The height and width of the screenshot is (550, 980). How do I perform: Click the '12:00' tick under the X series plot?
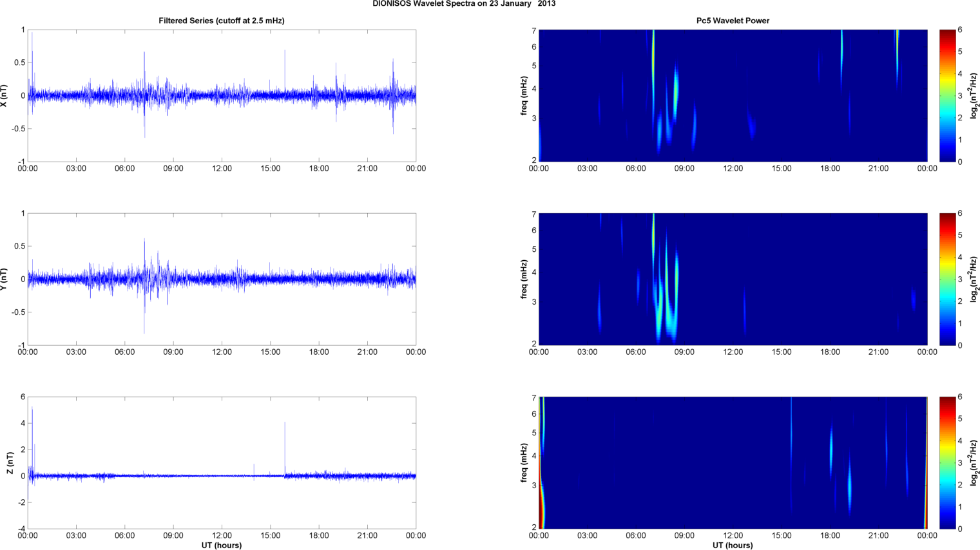click(x=222, y=169)
